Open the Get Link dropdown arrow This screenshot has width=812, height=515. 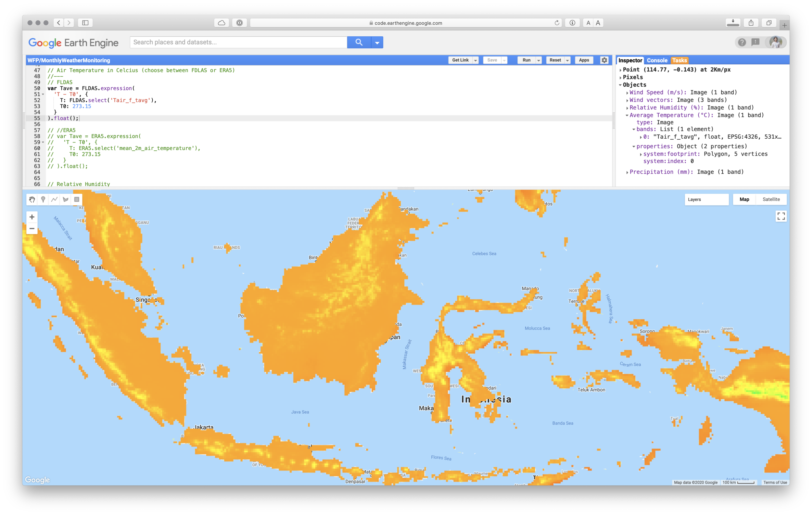476,60
